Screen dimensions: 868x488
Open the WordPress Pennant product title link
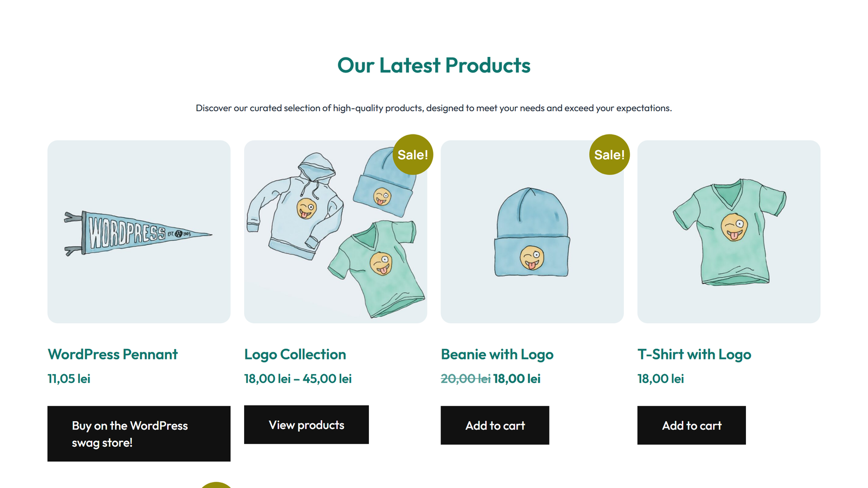click(112, 354)
